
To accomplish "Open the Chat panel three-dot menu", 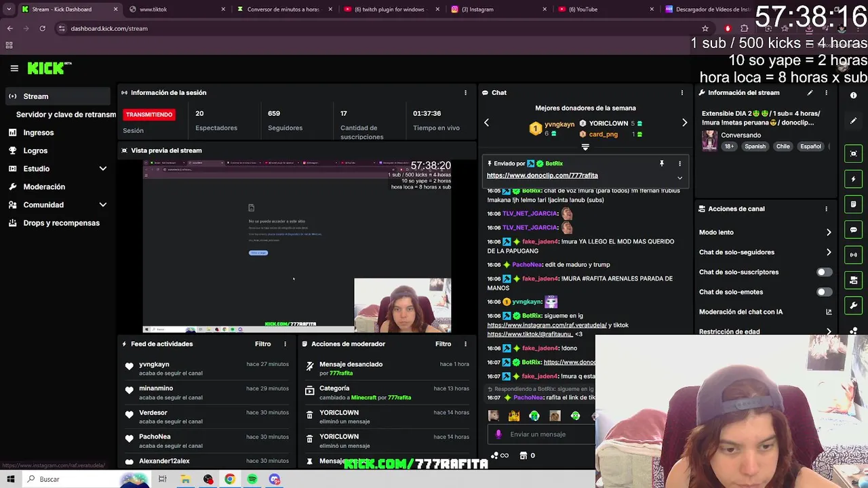I will click(x=682, y=93).
